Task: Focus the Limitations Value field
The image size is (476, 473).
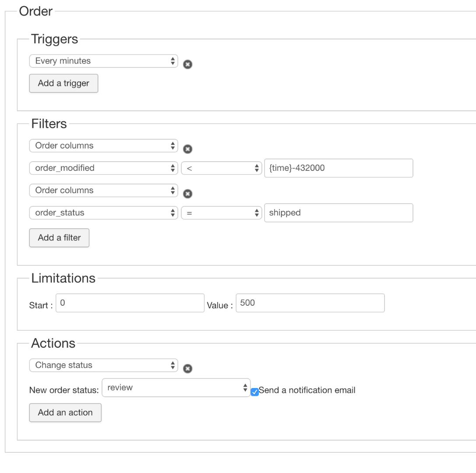Action: pyautogui.click(x=310, y=303)
